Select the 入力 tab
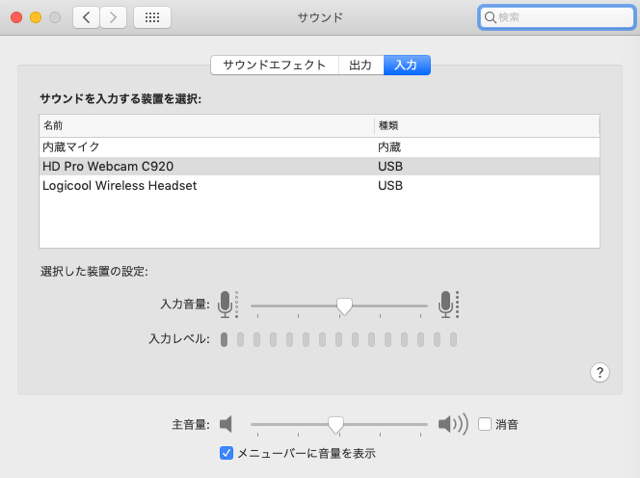Viewport: 640px width, 478px height. [x=407, y=65]
